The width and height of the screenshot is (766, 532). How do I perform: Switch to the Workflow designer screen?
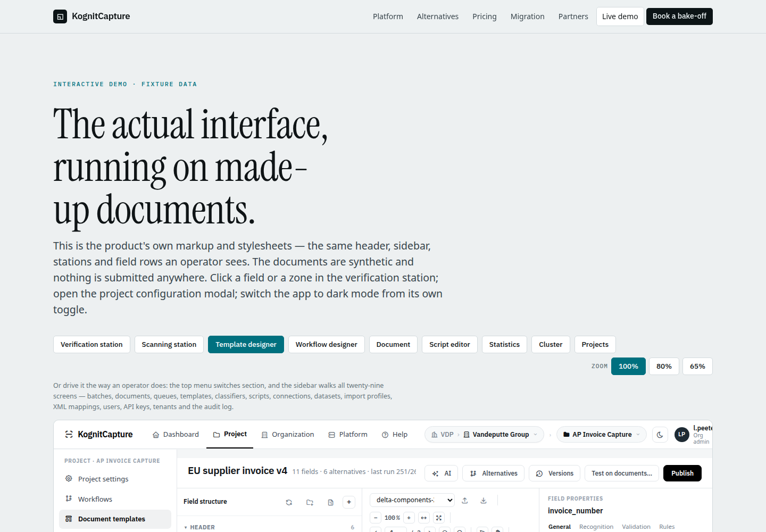(x=327, y=345)
